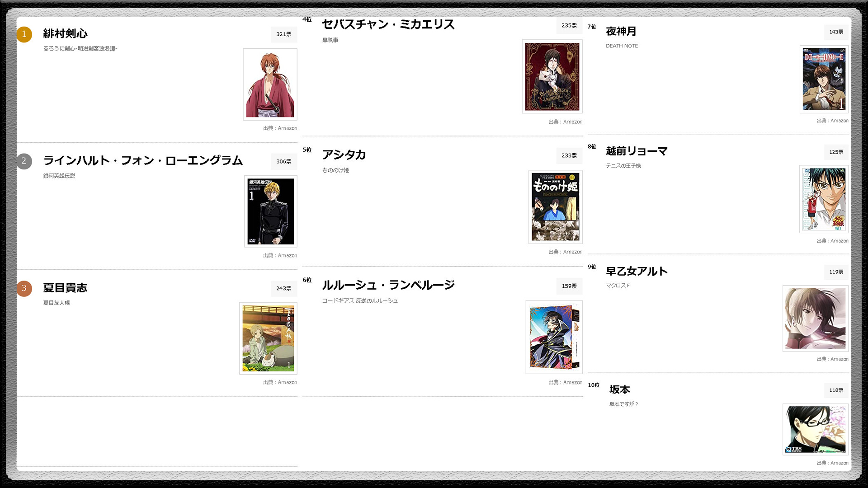Viewport: 868px width, 488px height.
Task: Click the 118票 vote count badge
Action: coord(836,390)
